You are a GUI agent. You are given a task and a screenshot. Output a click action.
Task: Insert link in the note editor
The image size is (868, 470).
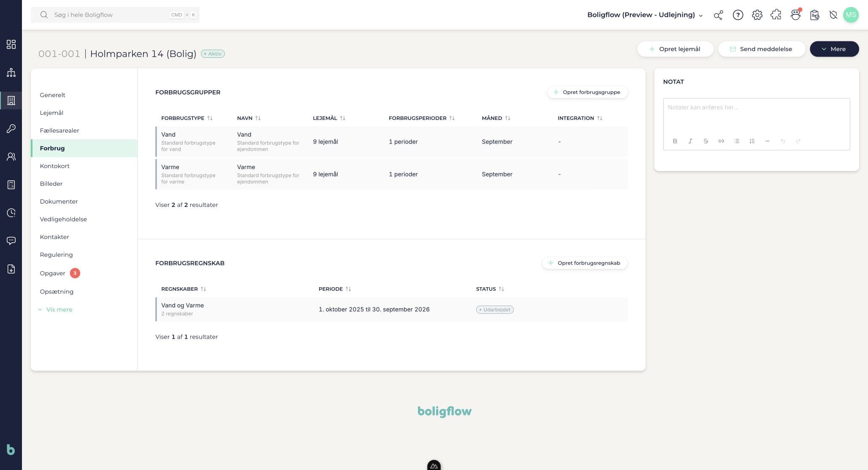[721, 141]
